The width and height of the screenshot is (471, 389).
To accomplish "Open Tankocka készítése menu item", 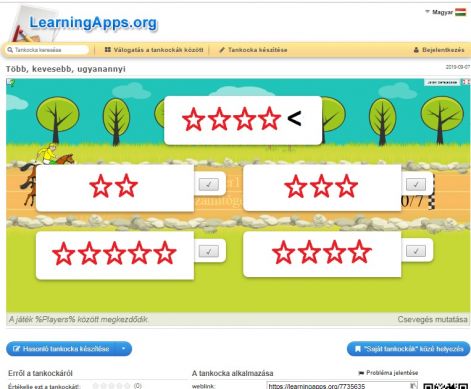I will [253, 50].
